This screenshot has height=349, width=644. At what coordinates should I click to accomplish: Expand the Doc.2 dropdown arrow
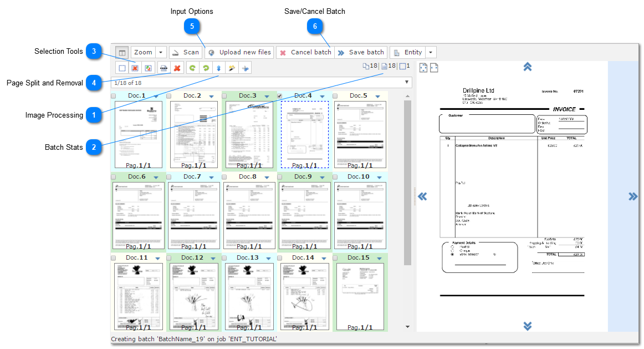tap(212, 96)
